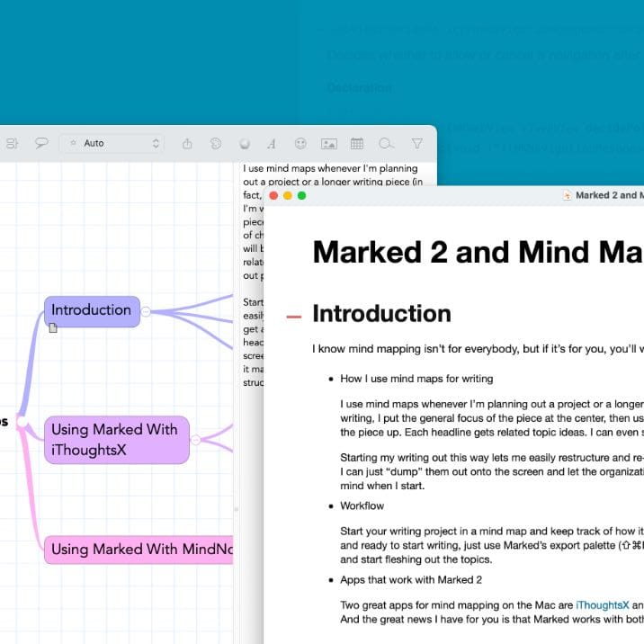The image size is (644, 644).
Task: Collapse the red marker beside Introduction heading
Action: [x=293, y=316]
